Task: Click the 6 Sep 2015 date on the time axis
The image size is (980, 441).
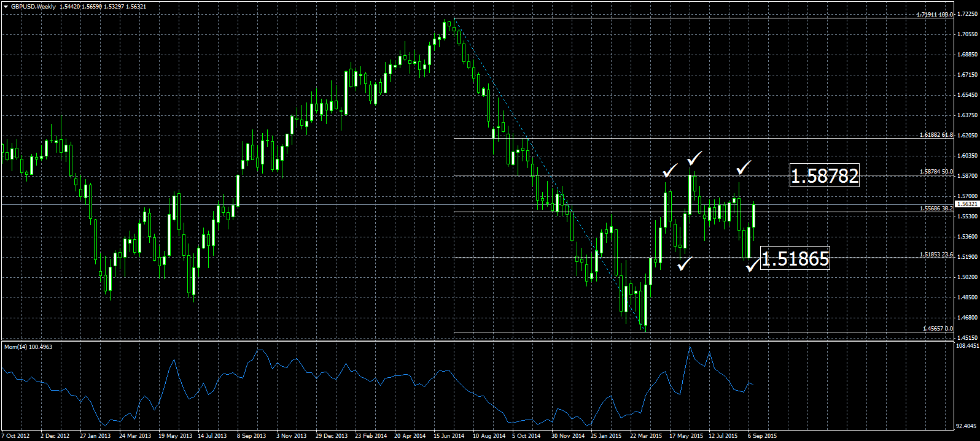Action: [762, 436]
